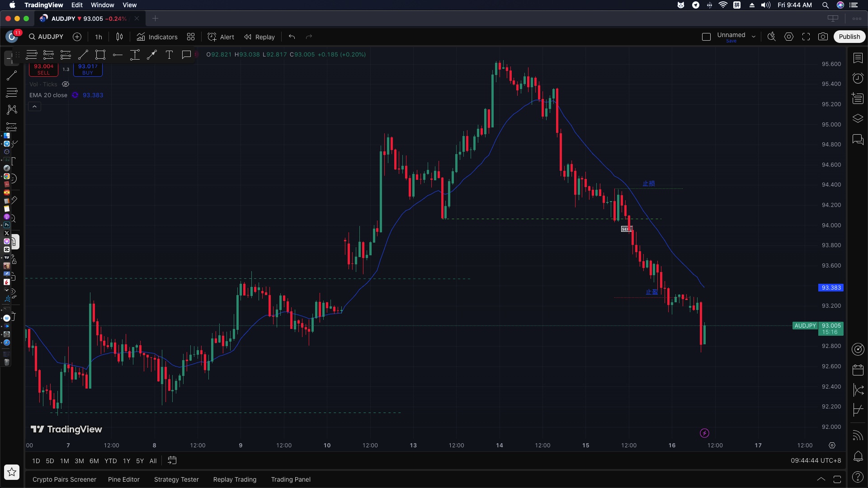
Task: Collapse the indicator legend chevron
Action: pyautogui.click(x=34, y=107)
